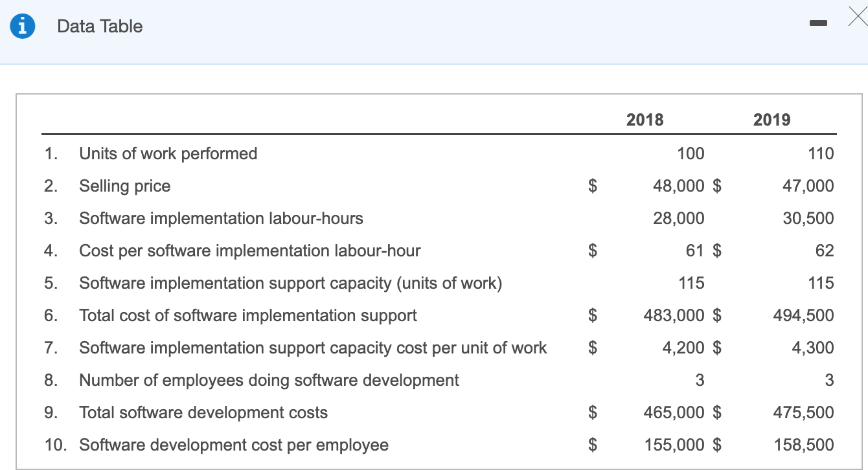Select the 2018 development costs 465,000
Image resolution: width=868 pixels, height=470 pixels.
tap(674, 412)
